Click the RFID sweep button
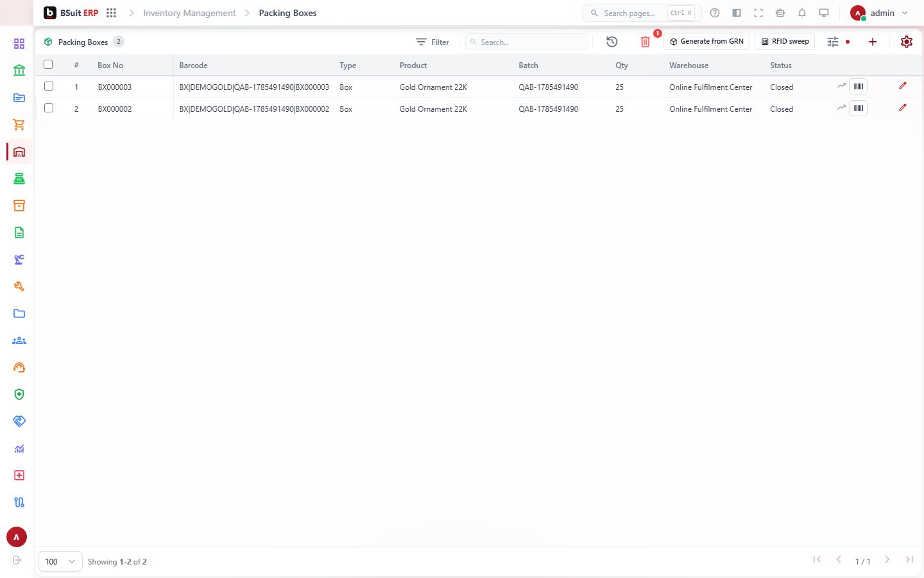 tap(785, 42)
